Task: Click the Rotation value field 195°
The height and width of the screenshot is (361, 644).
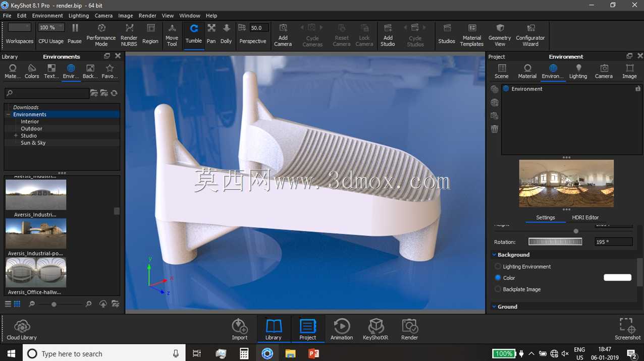Action: tap(614, 242)
